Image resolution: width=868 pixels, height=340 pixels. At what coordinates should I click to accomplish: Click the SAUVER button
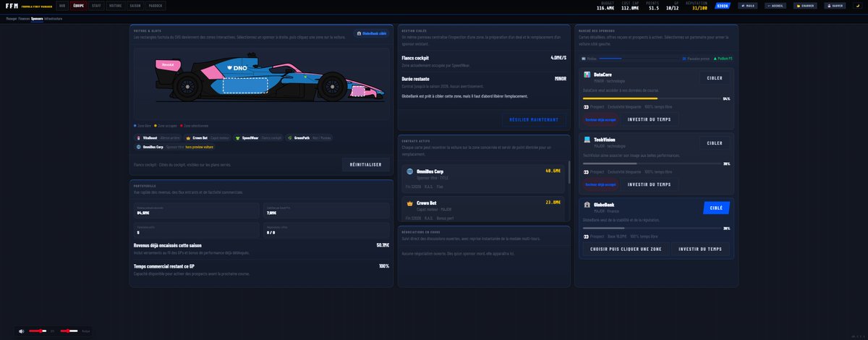pos(835,5)
